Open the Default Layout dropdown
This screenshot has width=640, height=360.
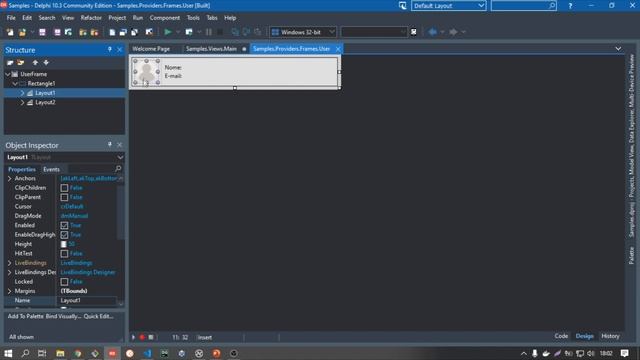pyautogui.click(x=481, y=6)
